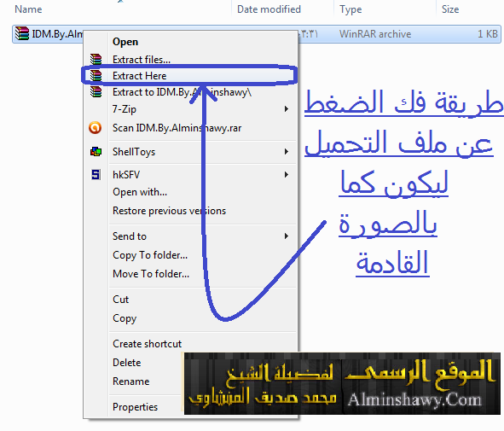504x431 pixels.
Task: Sort by Date modified column header
Action: coord(269,9)
